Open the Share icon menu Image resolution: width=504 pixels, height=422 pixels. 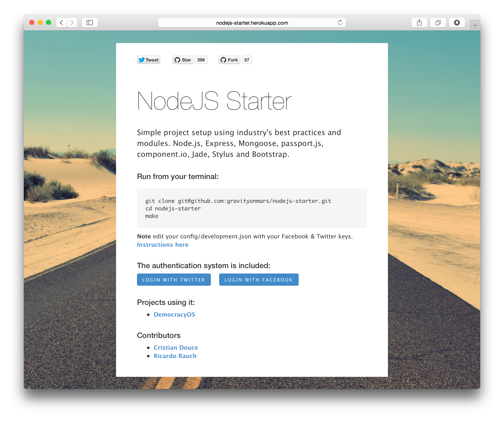(419, 23)
